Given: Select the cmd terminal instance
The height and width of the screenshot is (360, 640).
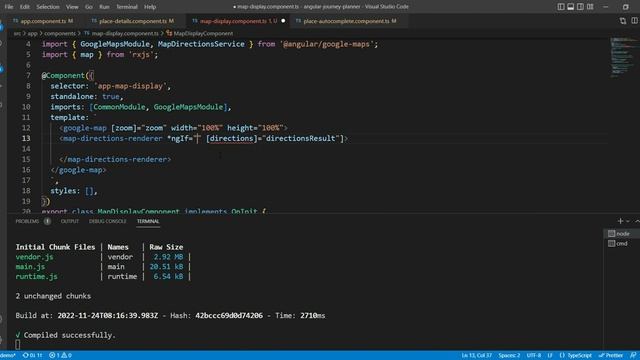Looking at the screenshot, I should coord(622,243).
